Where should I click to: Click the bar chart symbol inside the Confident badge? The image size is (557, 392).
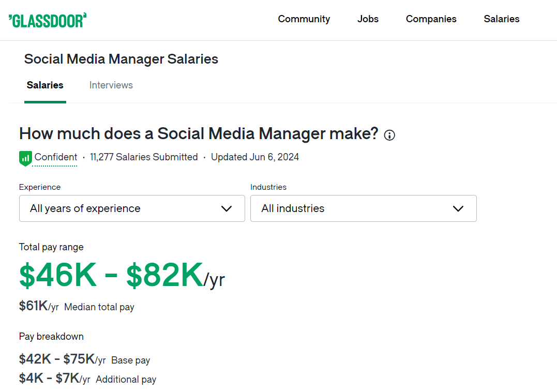(x=24, y=158)
